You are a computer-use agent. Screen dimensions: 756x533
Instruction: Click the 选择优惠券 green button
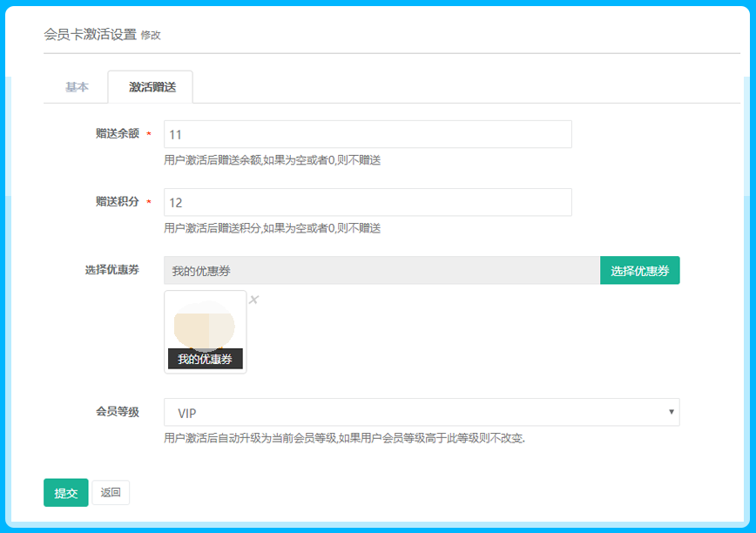(x=640, y=270)
